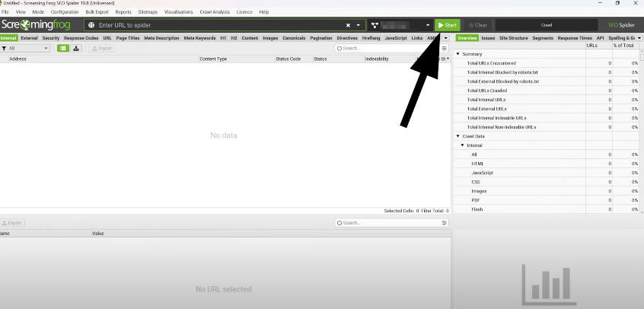Screen dimensions: 644x309
Task: Switch to the Security tab
Action: click(x=51, y=38)
